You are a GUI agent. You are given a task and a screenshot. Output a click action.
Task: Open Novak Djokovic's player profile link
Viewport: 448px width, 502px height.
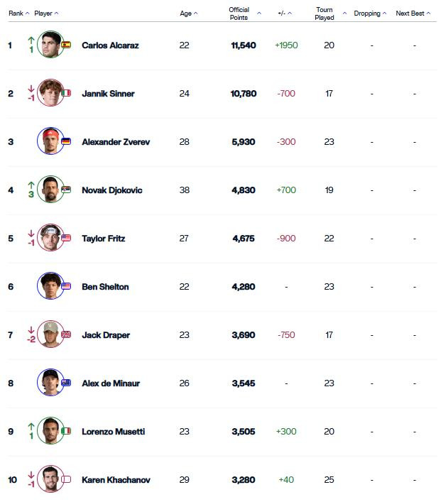pyautogui.click(x=112, y=190)
